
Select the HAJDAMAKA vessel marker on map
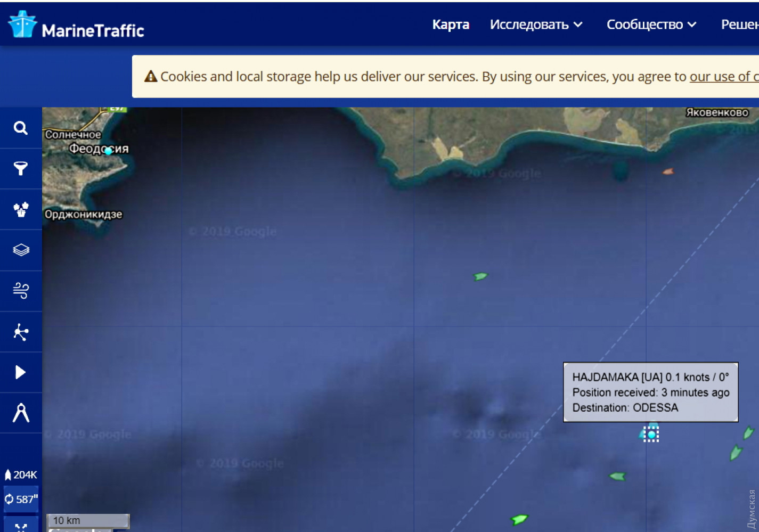651,434
